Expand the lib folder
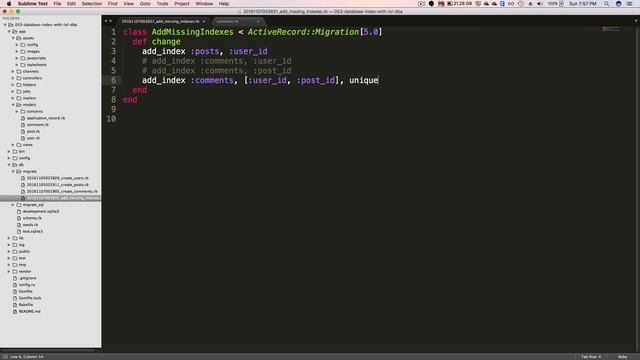This screenshot has height=360, width=640. click(9, 238)
